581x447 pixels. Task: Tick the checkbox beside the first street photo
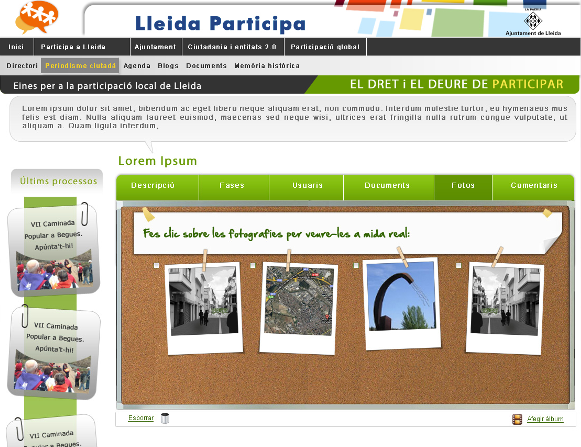[x=156, y=265]
